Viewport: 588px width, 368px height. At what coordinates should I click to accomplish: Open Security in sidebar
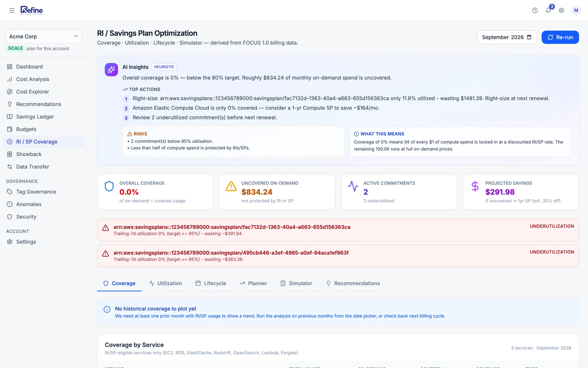click(x=44, y=217)
